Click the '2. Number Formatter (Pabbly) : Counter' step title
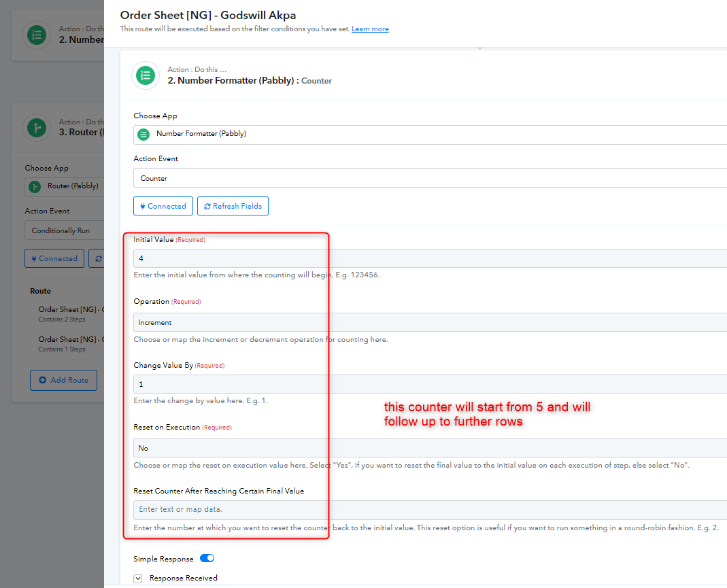Screen dimensions: 727x588 (250, 81)
